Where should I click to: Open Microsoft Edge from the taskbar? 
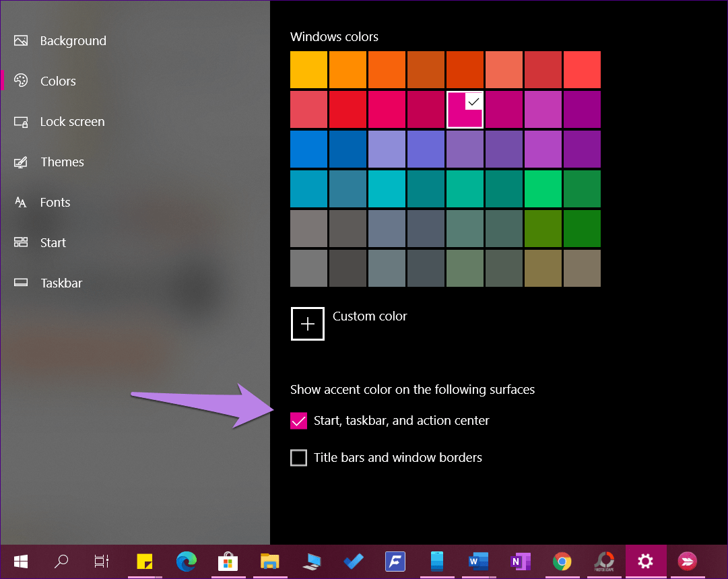coord(187,561)
